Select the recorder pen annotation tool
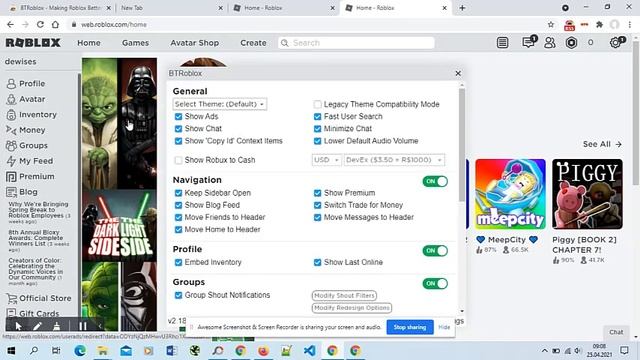The height and width of the screenshot is (360, 640). (37, 326)
